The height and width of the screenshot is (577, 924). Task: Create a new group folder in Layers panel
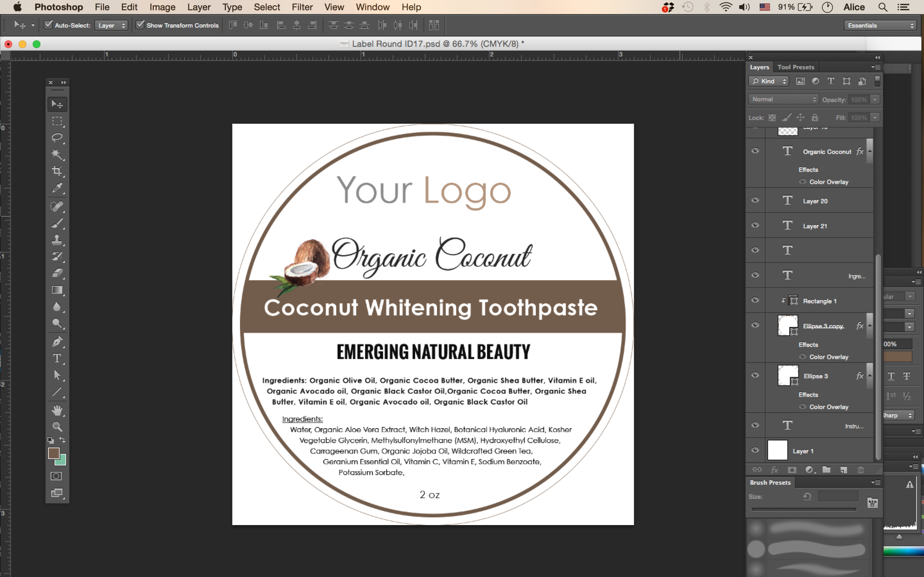(826, 470)
